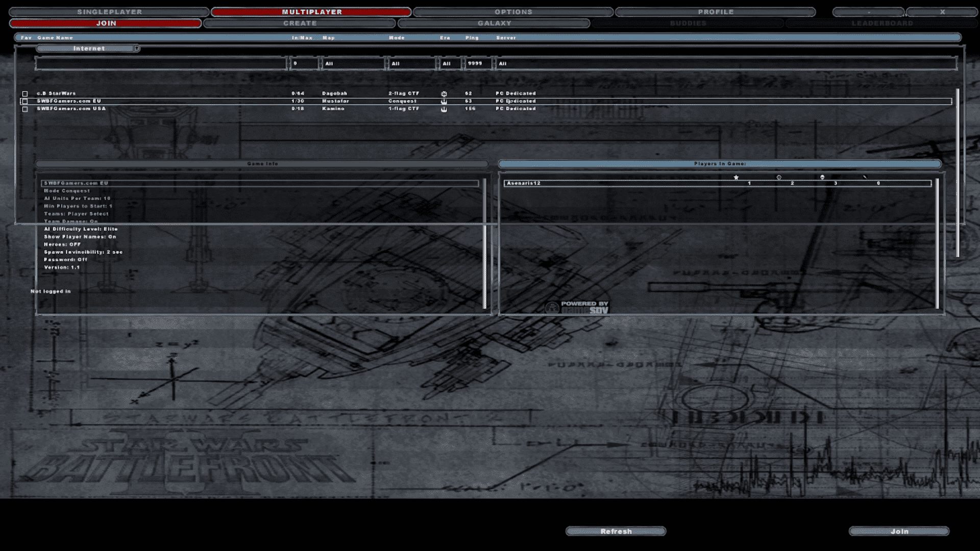Sort by the Server column header
Screen dimensions: 980x551
506,38
